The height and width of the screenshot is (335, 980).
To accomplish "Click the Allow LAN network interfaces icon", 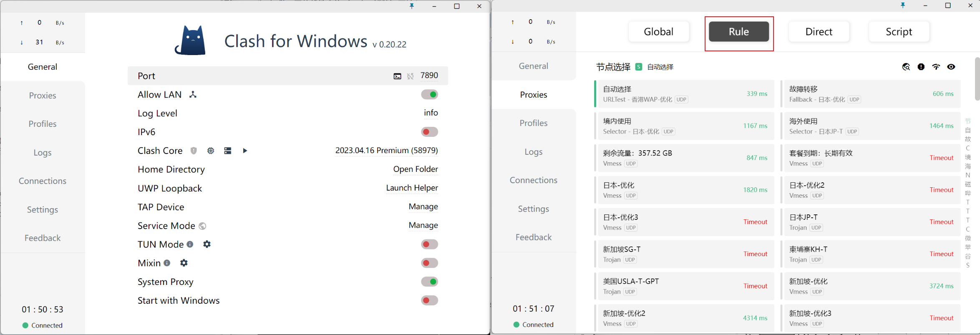I will [193, 95].
